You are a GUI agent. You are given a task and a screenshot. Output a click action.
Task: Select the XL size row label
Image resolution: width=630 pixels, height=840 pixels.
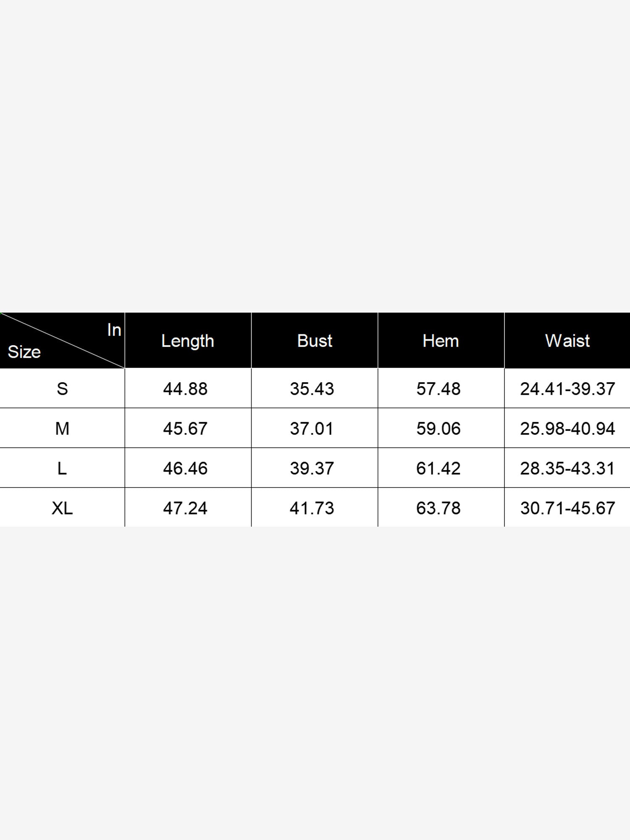coord(62,508)
